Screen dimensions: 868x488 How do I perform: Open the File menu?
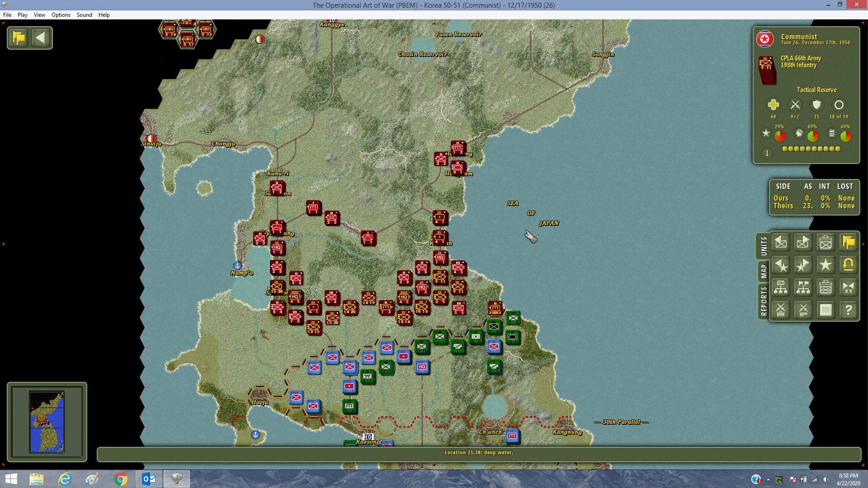pyautogui.click(x=7, y=15)
